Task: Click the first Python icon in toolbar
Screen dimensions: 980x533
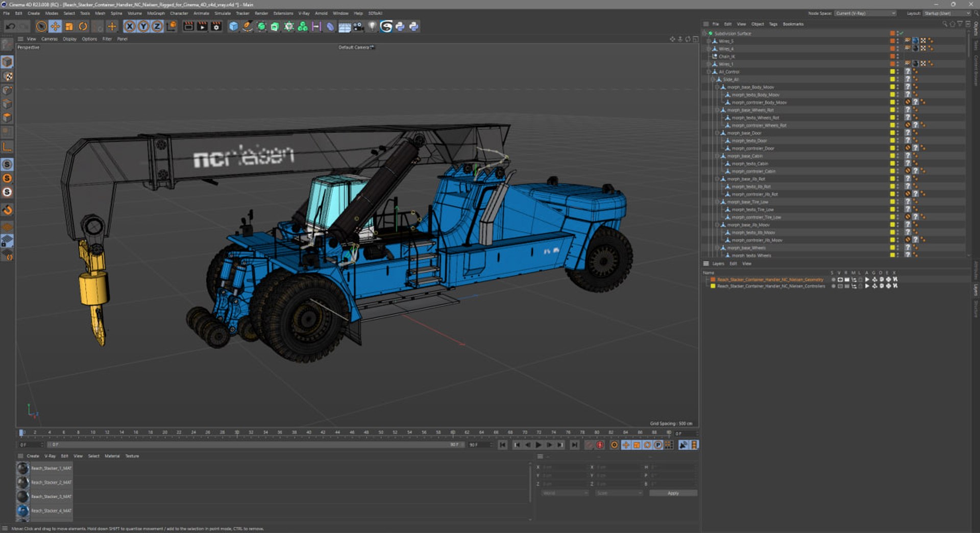Action: point(400,27)
